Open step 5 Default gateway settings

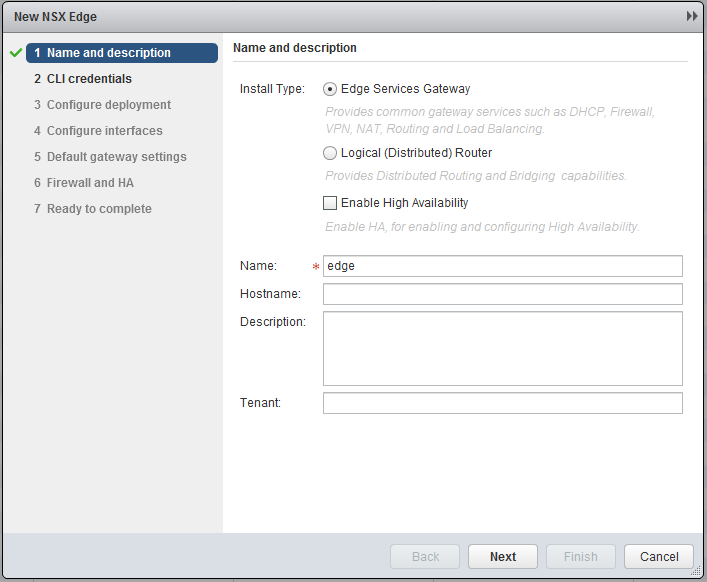coord(116,157)
